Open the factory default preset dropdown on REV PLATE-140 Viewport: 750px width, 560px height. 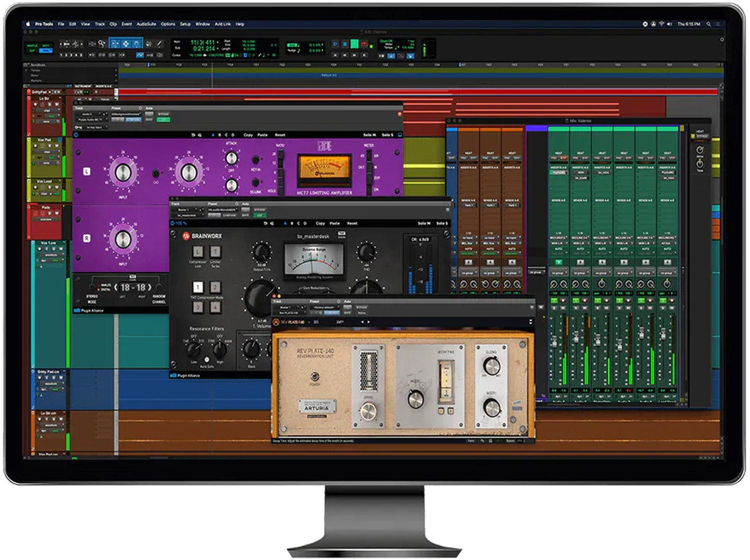pyautogui.click(x=326, y=306)
